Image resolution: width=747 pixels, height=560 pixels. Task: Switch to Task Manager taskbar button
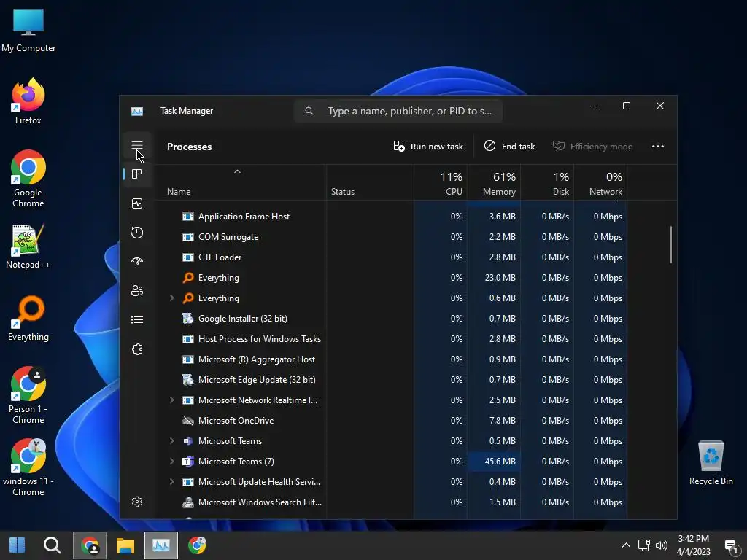[161, 545]
